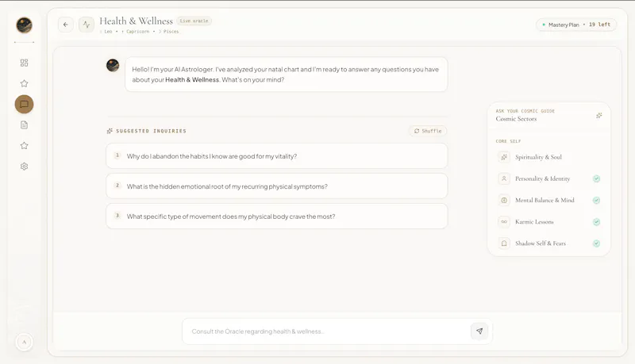
Task: Click the Mental Balance & Mind icon
Action: (x=504, y=200)
